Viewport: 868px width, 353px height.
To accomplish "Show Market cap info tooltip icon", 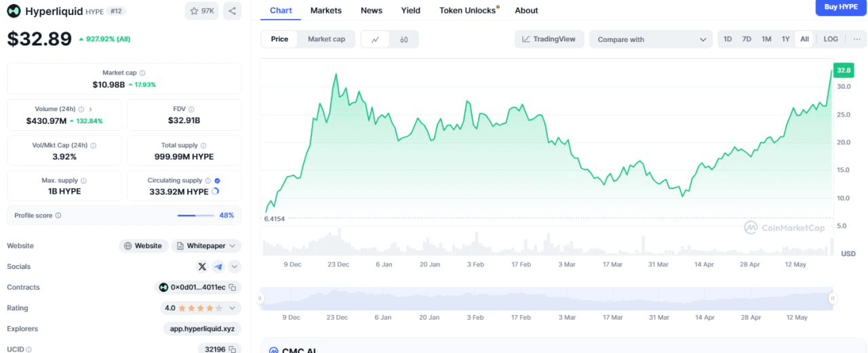I will (x=142, y=72).
